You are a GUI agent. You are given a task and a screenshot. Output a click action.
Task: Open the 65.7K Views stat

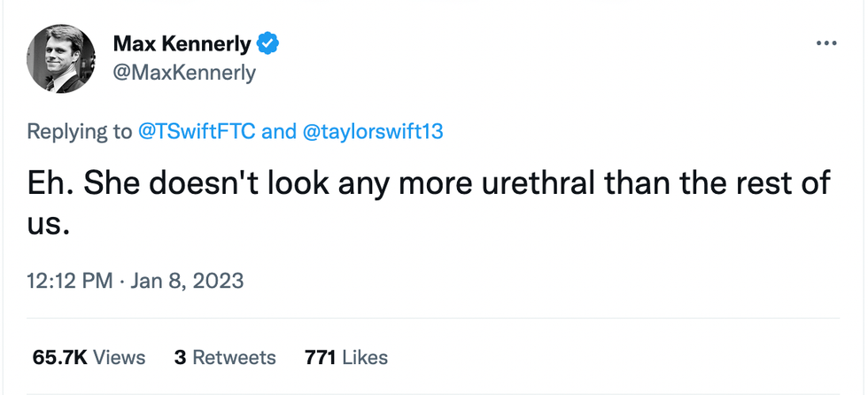[x=89, y=357]
